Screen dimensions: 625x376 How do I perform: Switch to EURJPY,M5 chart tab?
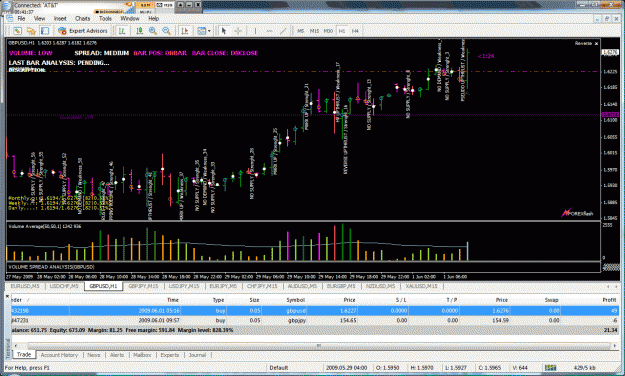[x=223, y=286]
